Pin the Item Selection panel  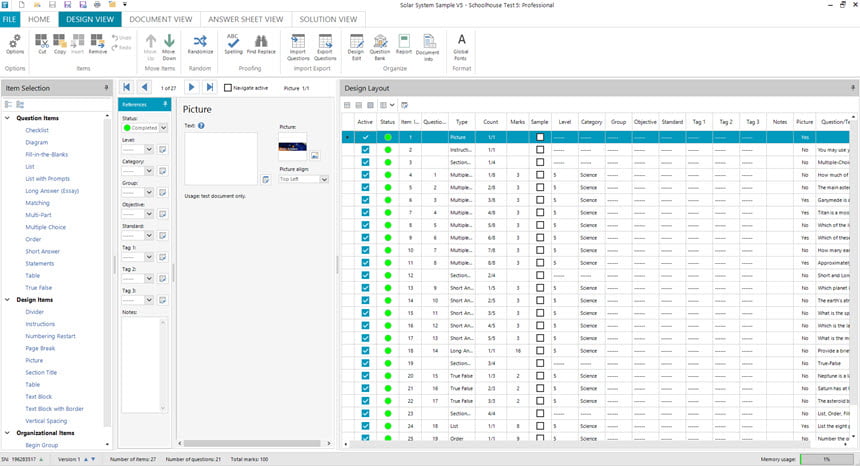click(x=106, y=88)
